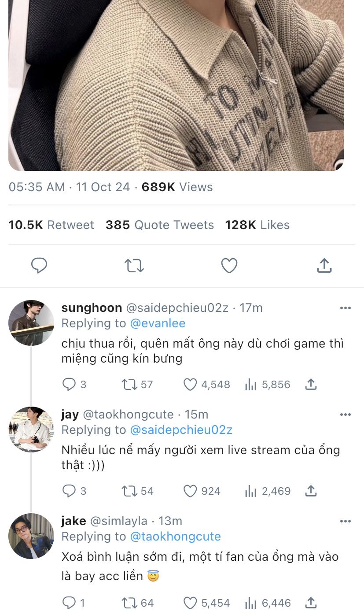View the 128K Likes list

[257, 225]
